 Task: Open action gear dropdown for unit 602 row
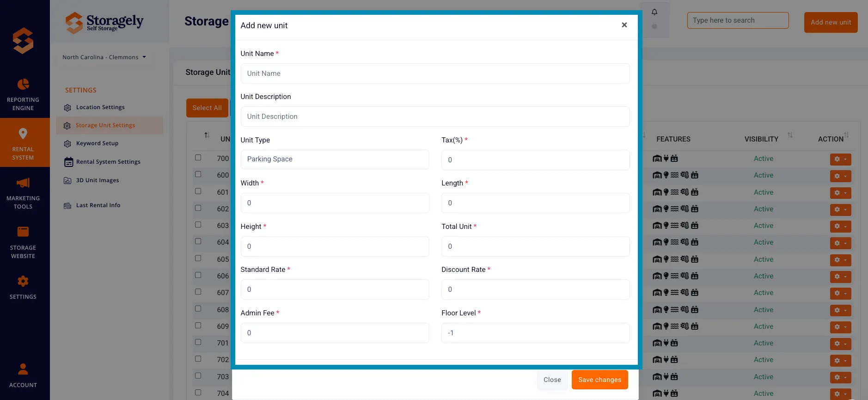pyautogui.click(x=840, y=209)
